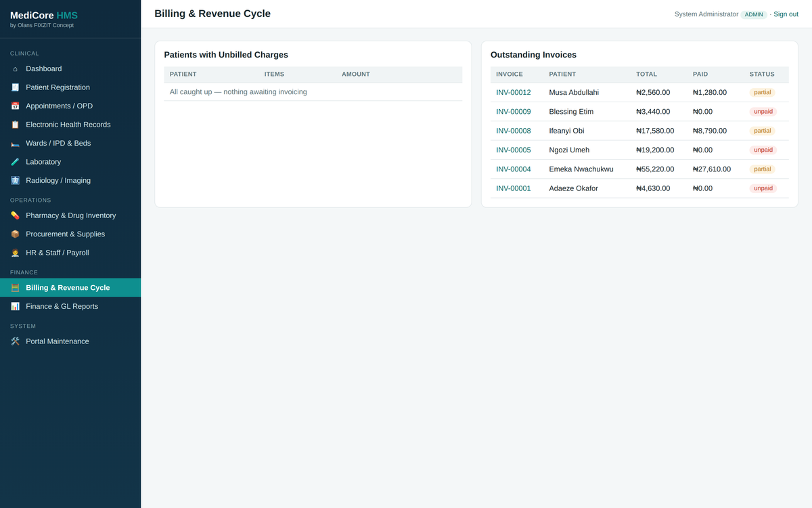The image size is (812, 508).
Task: Click unpaid status badge for Adaeze Okafor
Action: point(763,188)
